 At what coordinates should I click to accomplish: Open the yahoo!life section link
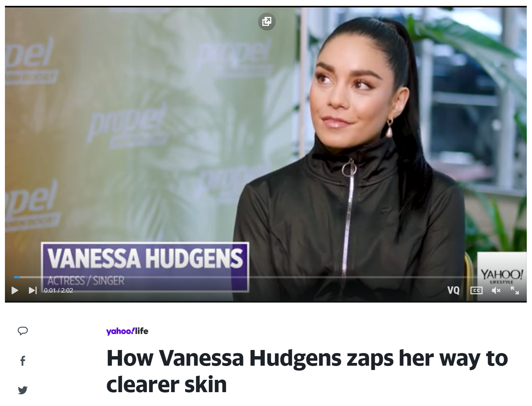click(x=127, y=331)
